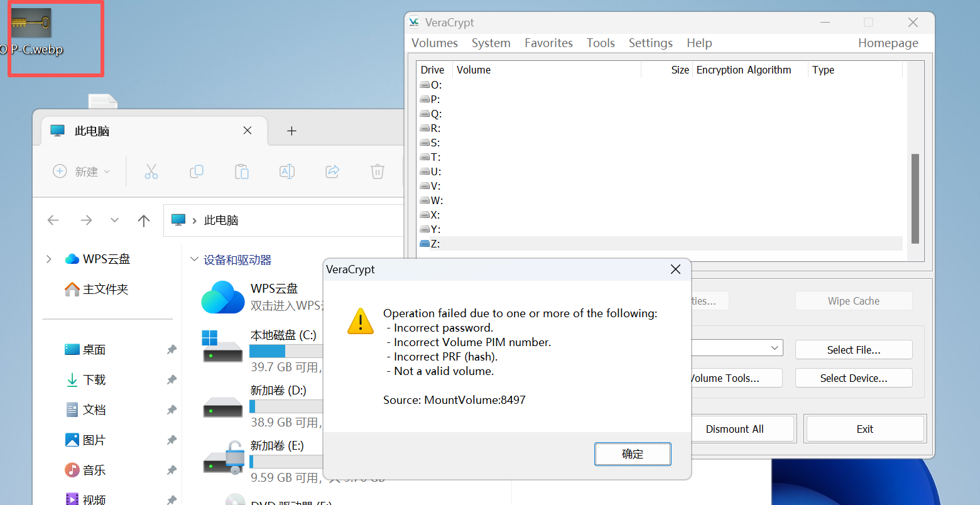Select the 新加卷 (E:) drive label

(x=277, y=445)
